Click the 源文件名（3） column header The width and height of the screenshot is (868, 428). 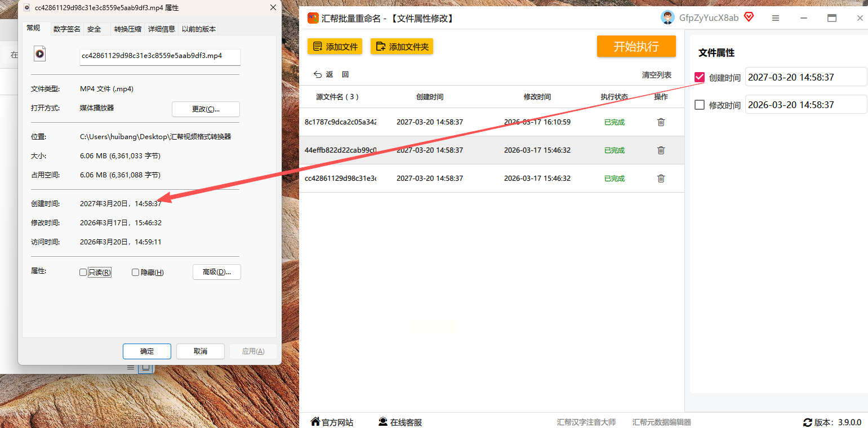pyautogui.click(x=337, y=97)
